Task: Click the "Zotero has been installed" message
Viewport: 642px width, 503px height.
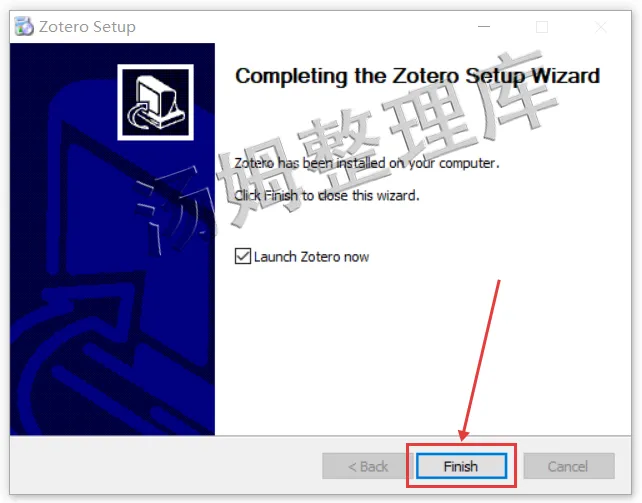Action: click(x=366, y=163)
